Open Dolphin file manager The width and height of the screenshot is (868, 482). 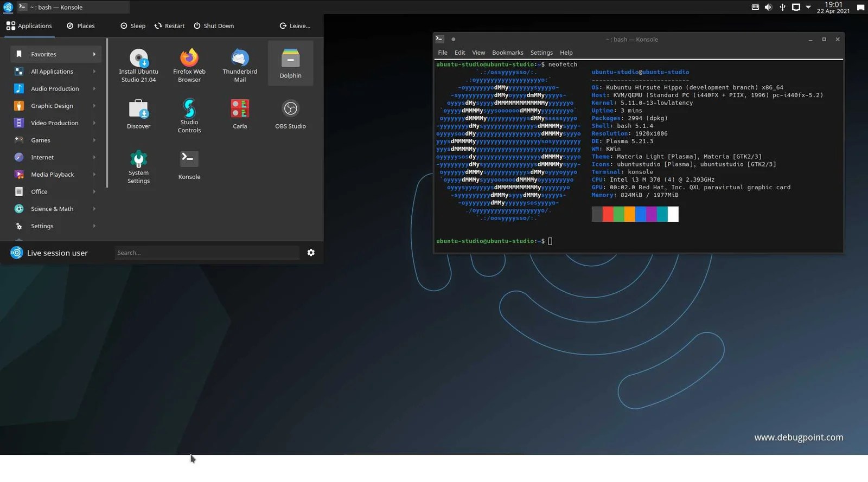coord(290,63)
